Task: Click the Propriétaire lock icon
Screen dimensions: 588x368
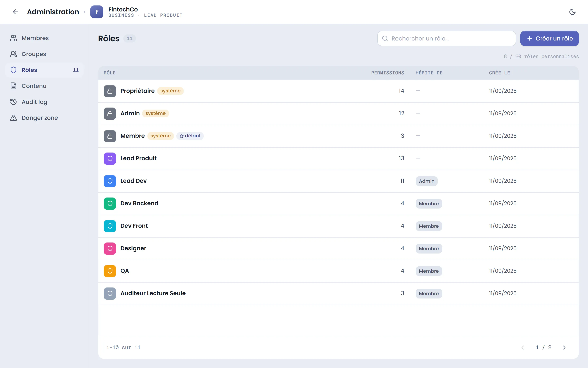Action: [110, 91]
